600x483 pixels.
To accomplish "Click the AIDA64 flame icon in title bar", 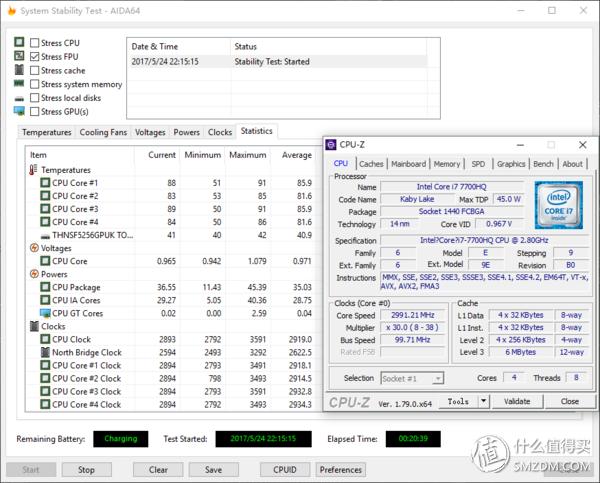I will pyautogui.click(x=11, y=12).
